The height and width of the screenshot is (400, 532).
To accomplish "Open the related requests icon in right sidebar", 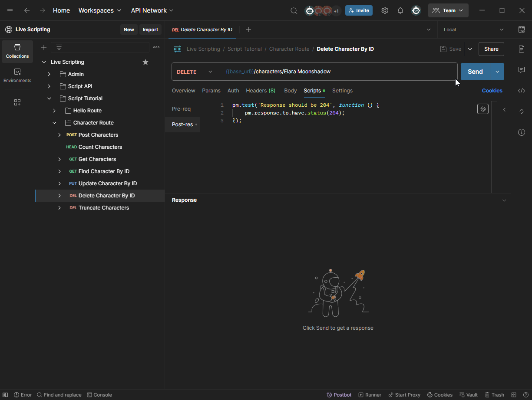I will point(522,111).
